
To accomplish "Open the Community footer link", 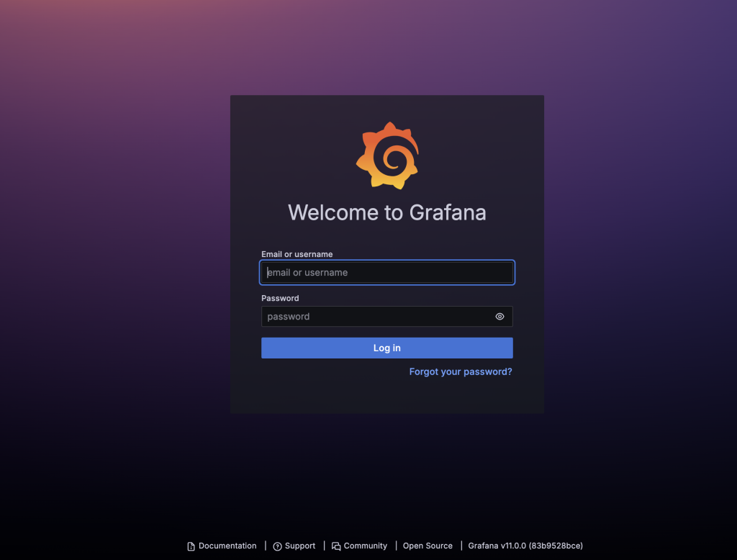I will [x=366, y=546].
